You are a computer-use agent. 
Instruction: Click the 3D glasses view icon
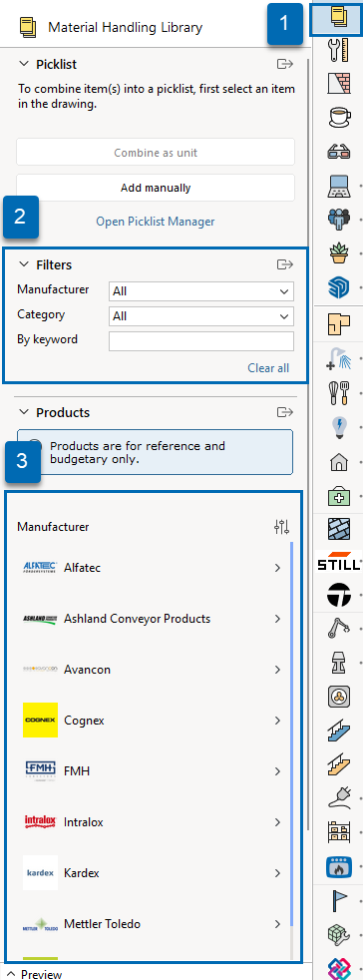click(339, 152)
